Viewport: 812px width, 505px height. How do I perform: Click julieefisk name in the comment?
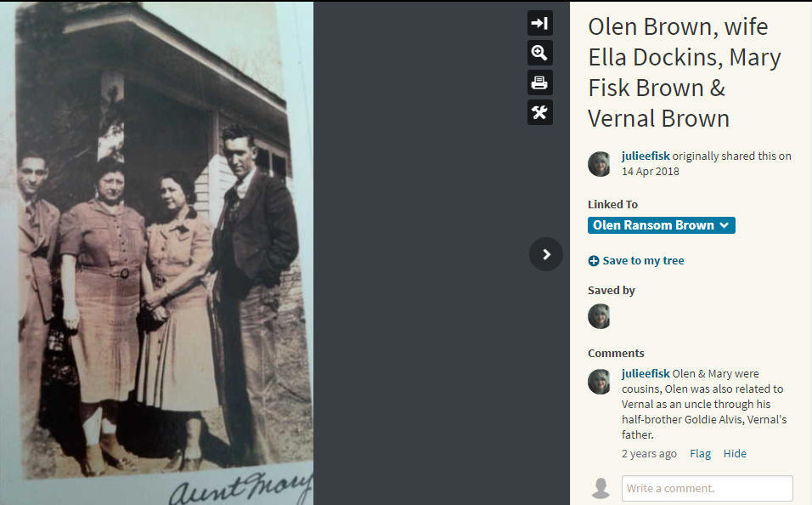646,373
